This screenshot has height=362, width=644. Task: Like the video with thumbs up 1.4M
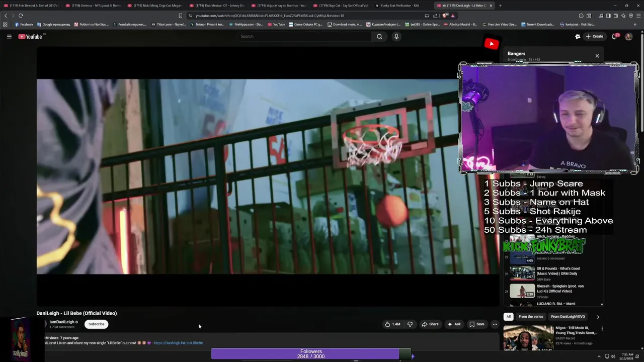[x=392, y=324]
